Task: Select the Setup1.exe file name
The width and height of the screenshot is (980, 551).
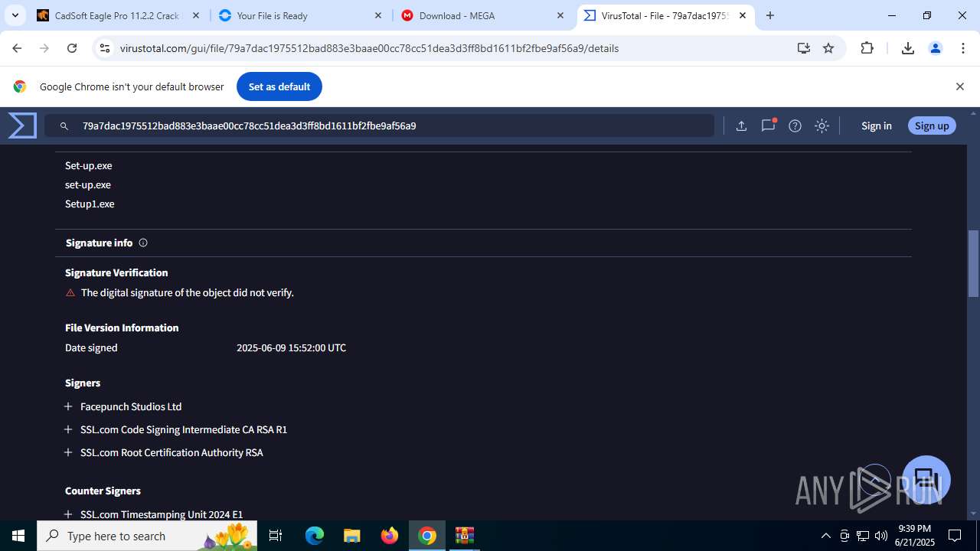Action: click(x=90, y=204)
